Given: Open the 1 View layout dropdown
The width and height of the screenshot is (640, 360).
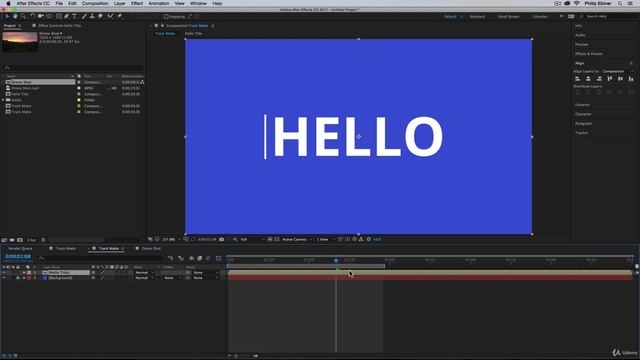Looking at the screenshot, I should point(325,240).
